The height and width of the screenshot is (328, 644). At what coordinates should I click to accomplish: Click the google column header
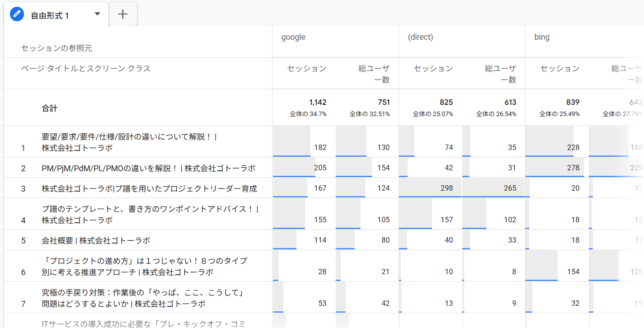coord(293,37)
